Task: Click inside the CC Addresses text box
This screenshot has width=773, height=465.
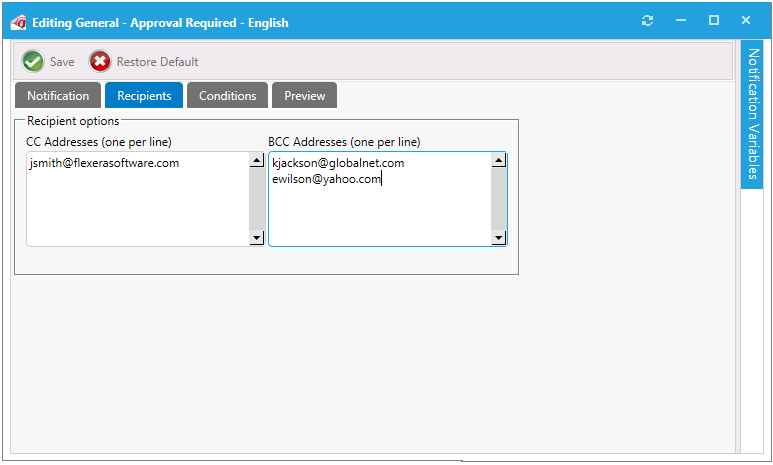Action: click(x=137, y=205)
